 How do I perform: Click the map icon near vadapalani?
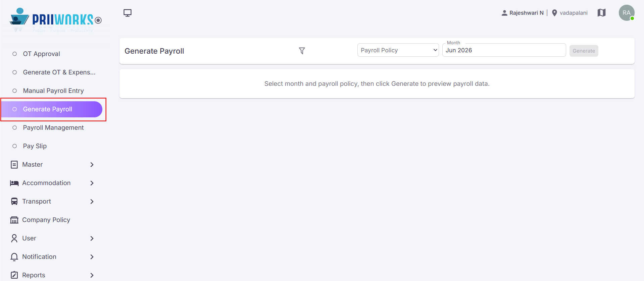[601, 13]
